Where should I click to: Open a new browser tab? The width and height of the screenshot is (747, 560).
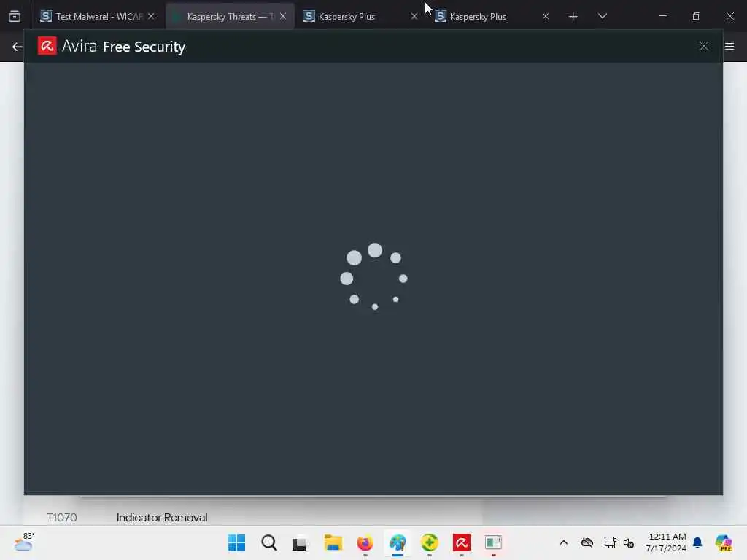point(573,17)
